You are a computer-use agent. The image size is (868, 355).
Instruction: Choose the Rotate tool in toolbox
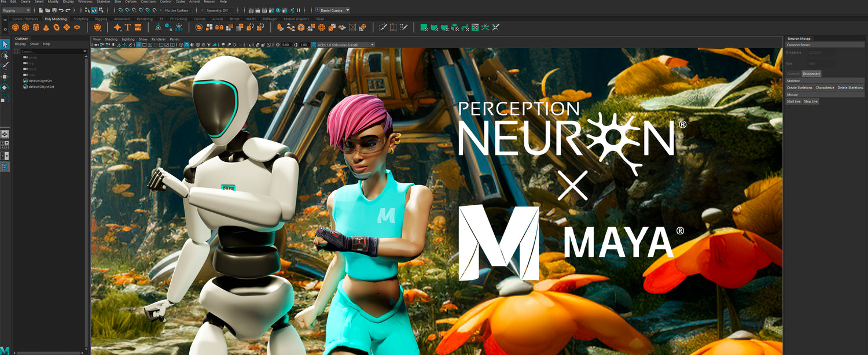[5, 88]
